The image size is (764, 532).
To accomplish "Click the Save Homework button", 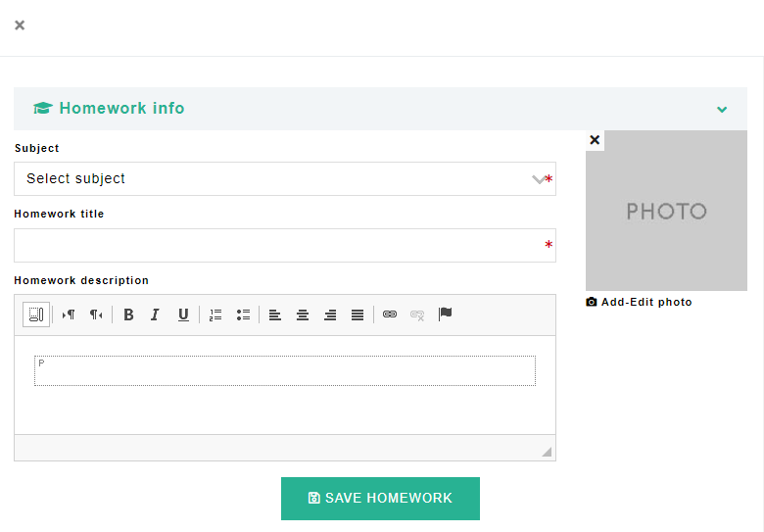I will (x=380, y=499).
